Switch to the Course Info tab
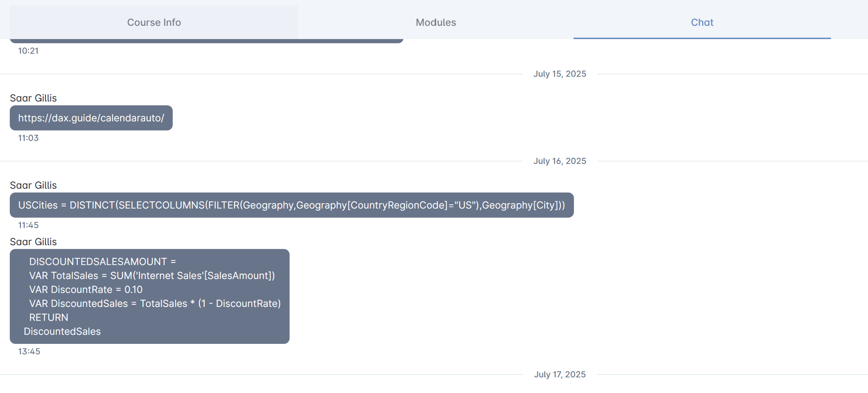The height and width of the screenshot is (393, 868). click(x=154, y=22)
